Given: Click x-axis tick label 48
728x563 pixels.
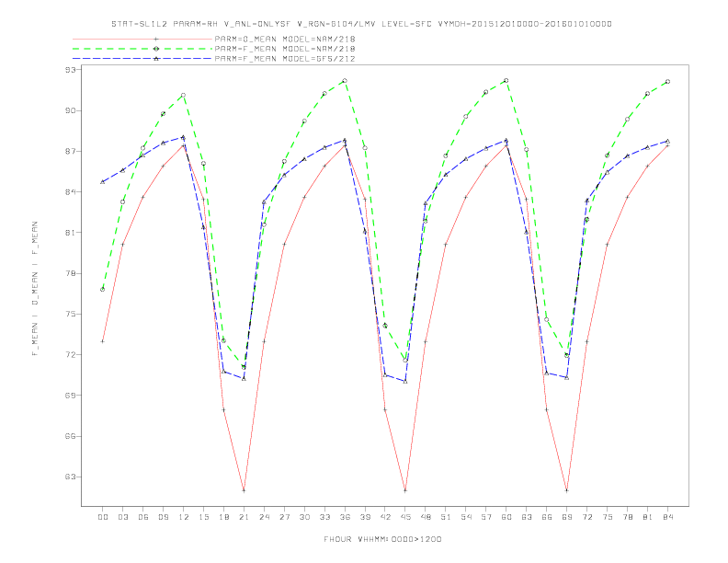Looking at the screenshot, I should coord(426,517).
